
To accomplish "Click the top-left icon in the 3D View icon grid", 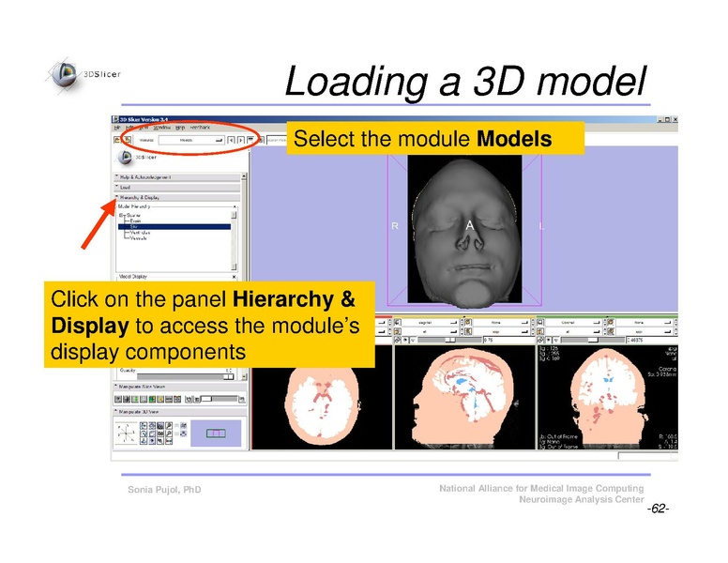I will 144,425.
